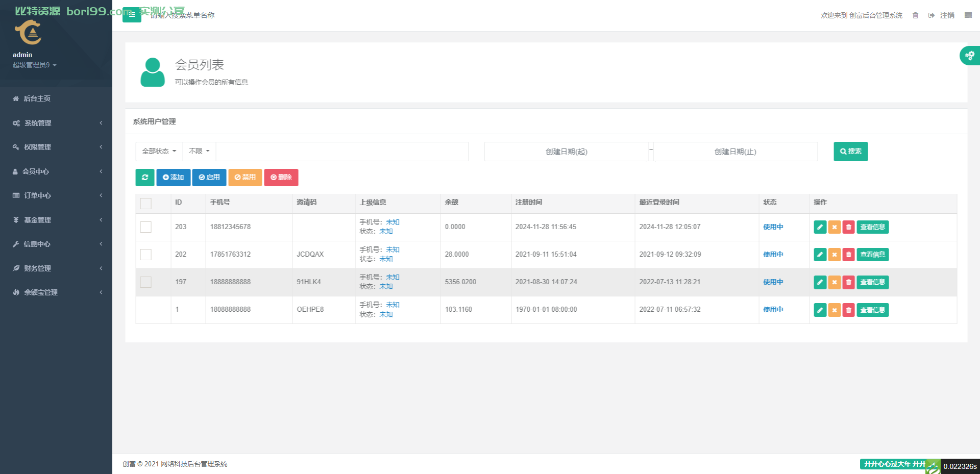
Task: Click the trash icon in the top header
Action: (x=916, y=15)
